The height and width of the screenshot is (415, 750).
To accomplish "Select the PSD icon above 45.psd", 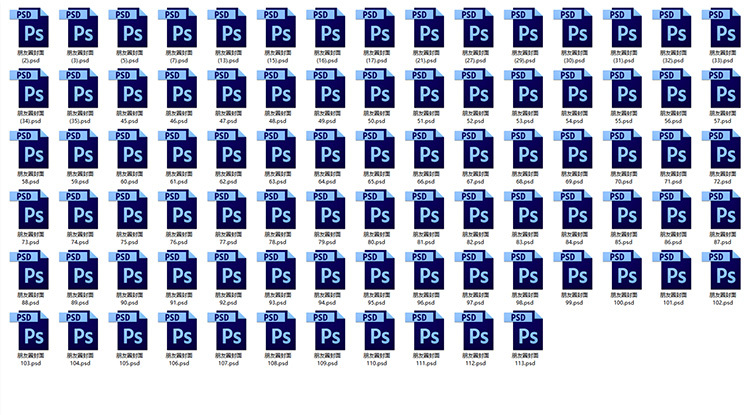I will pos(128,88).
